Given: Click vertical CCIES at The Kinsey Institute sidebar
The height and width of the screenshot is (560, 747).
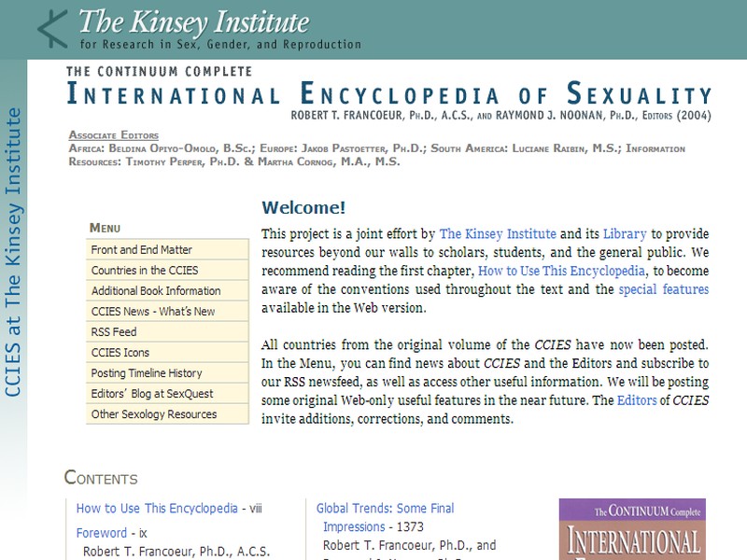Looking at the screenshot, I should 13,252.
